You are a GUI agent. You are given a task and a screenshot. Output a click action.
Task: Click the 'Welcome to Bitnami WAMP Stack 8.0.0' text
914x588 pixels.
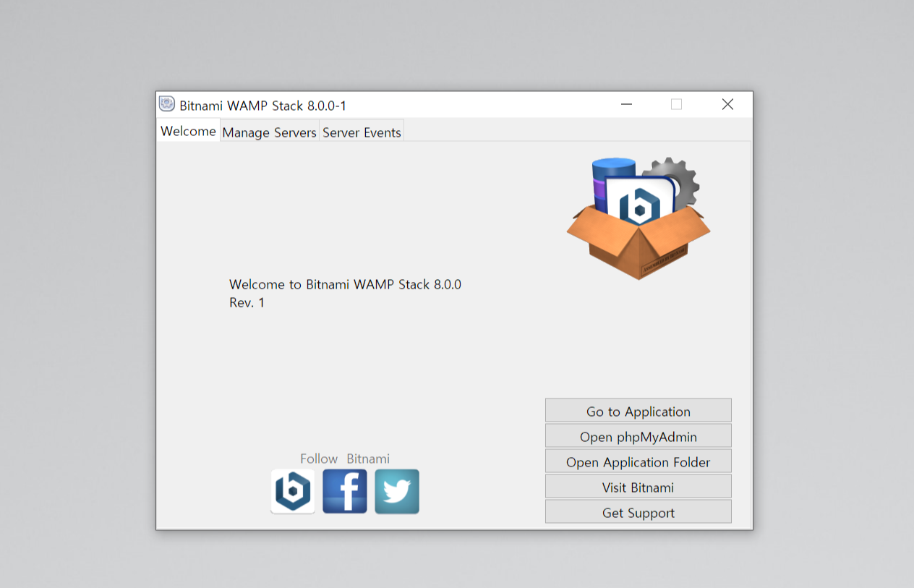click(x=345, y=284)
